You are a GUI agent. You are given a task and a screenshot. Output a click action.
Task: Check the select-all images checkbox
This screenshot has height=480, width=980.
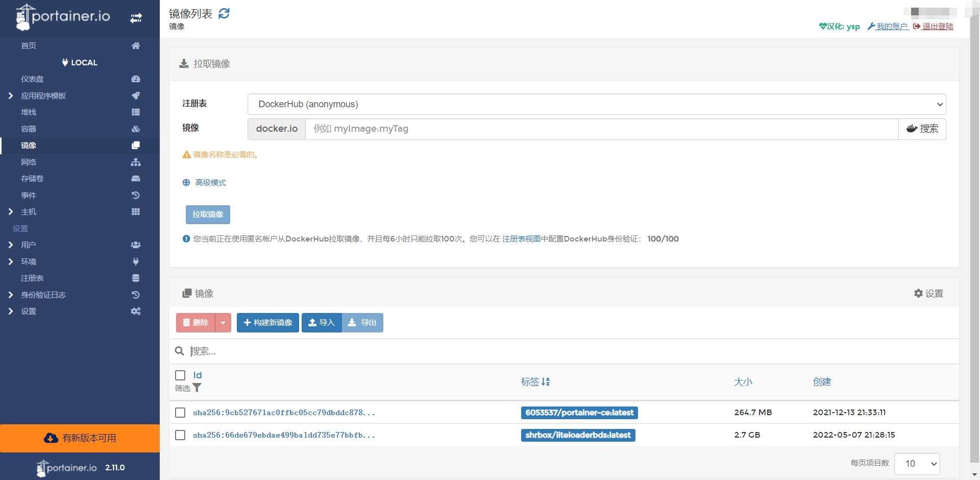coord(180,375)
